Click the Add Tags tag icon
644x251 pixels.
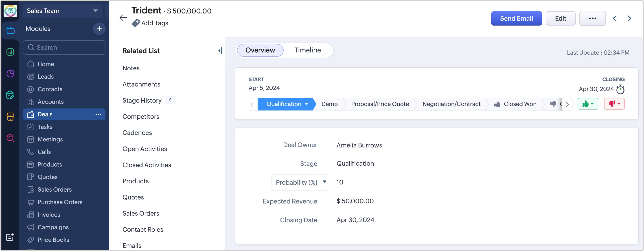[136, 23]
